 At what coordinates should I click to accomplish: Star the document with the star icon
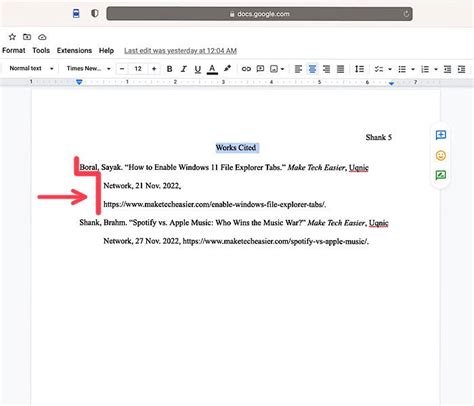pos(12,37)
